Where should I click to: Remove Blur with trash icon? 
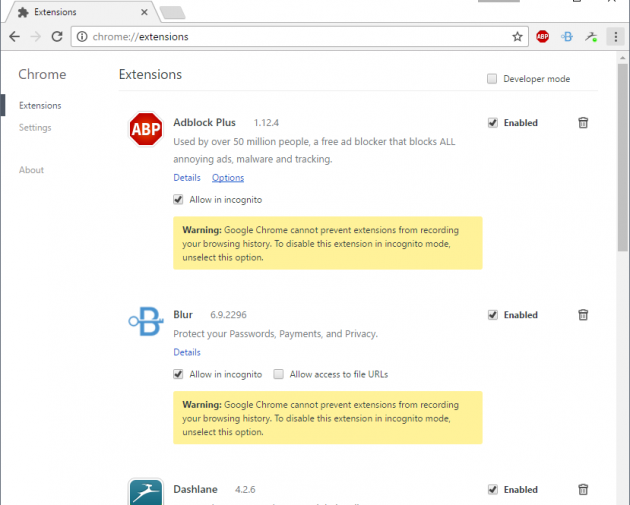pyautogui.click(x=583, y=315)
